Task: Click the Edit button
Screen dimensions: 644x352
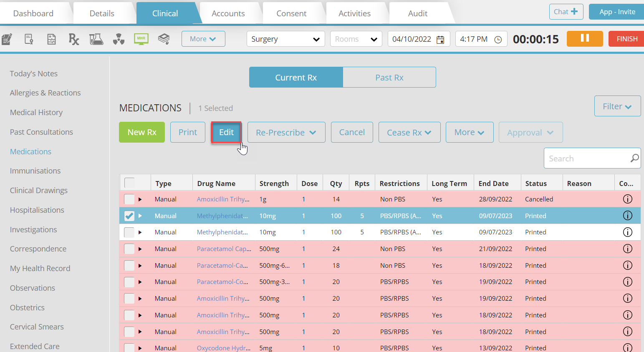Action: pyautogui.click(x=226, y=132)
